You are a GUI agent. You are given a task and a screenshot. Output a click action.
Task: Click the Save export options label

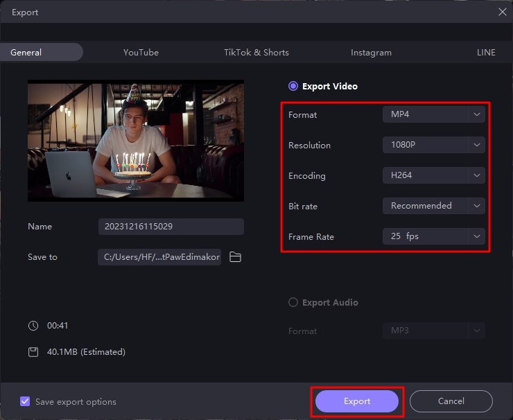[76, 402]
